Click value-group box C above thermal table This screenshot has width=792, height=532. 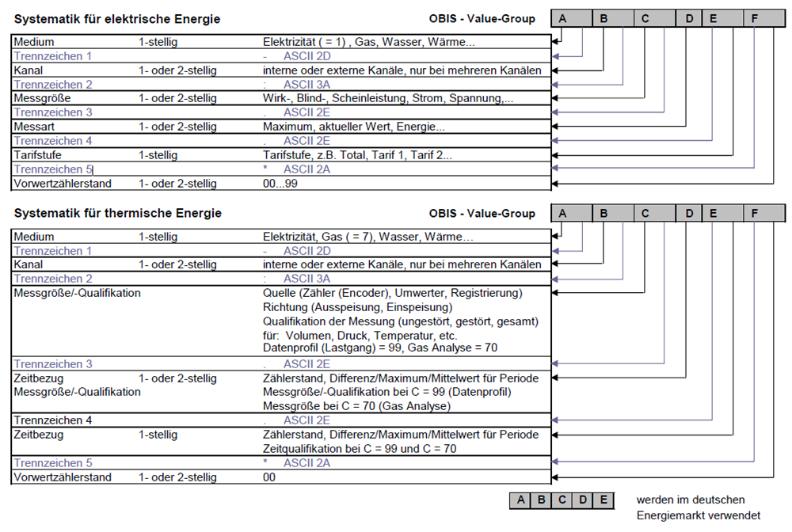coord(655,213)
